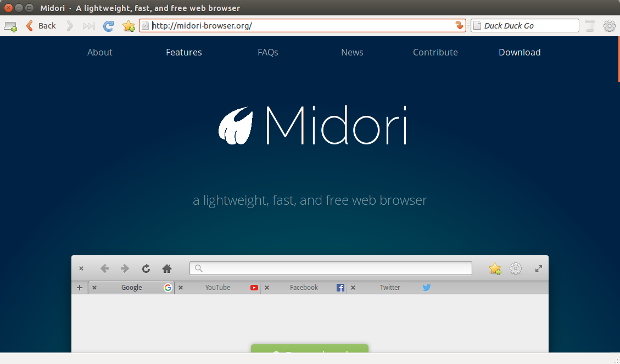
Task: Select the Twitter tab in the mockup
Action: [x=390, y=287]
